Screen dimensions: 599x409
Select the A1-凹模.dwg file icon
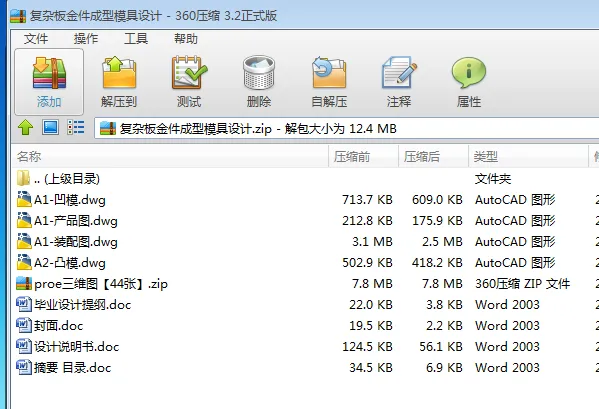point(24,199)
